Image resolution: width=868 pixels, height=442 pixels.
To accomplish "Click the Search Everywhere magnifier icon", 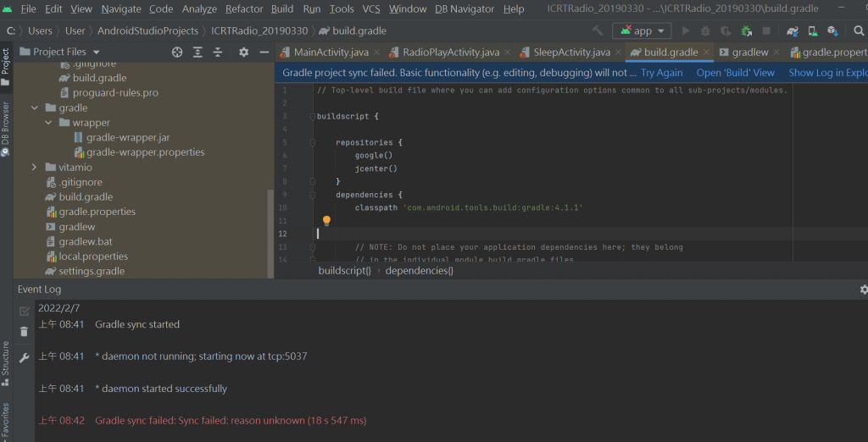I will pos(859,31).
